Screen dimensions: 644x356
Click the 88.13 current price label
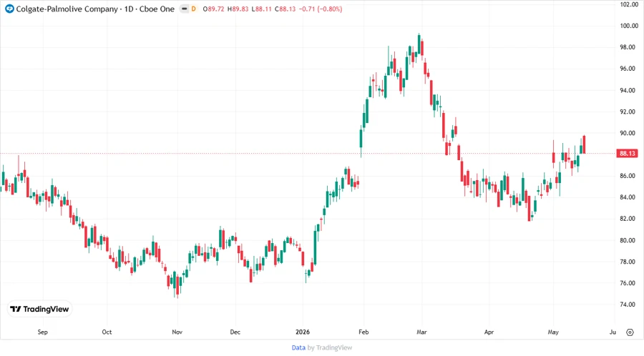coord(627,154)
